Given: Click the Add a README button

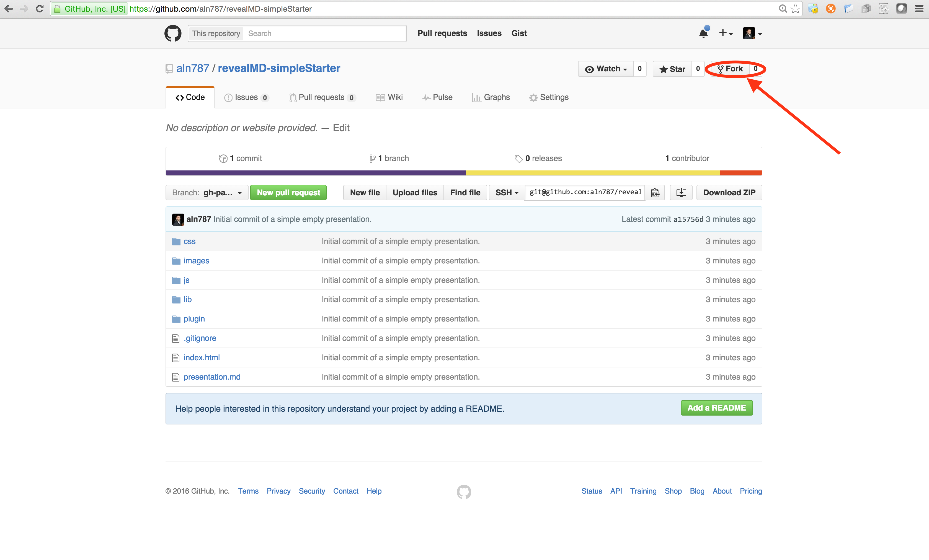Looking at the screenshot, I should [x=716, y=408].
